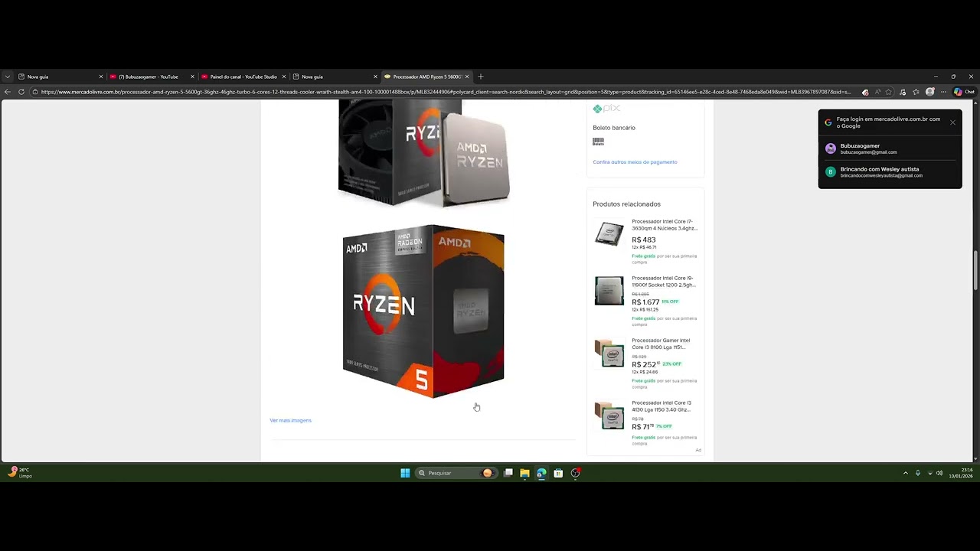Click the Core i3 4130 product thumbnail

609,415
